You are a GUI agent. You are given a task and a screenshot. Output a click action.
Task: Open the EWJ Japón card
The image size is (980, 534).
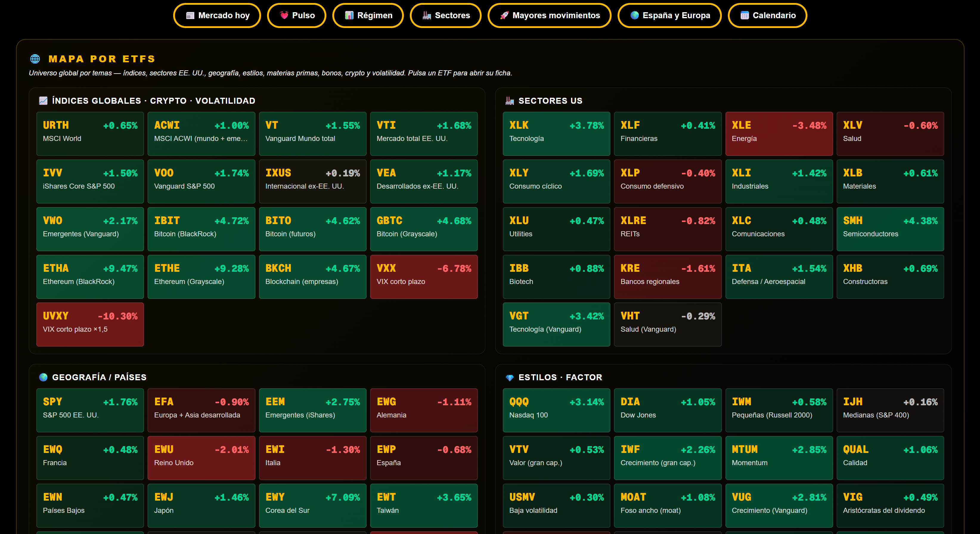pos(201,505)
